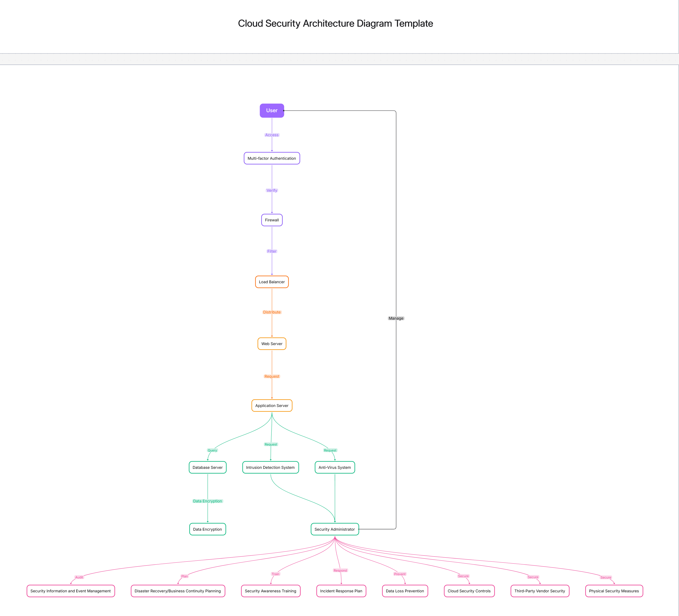679x616 pixels.
Task: Click the Distribute edge label
Action: click(271, 312)
